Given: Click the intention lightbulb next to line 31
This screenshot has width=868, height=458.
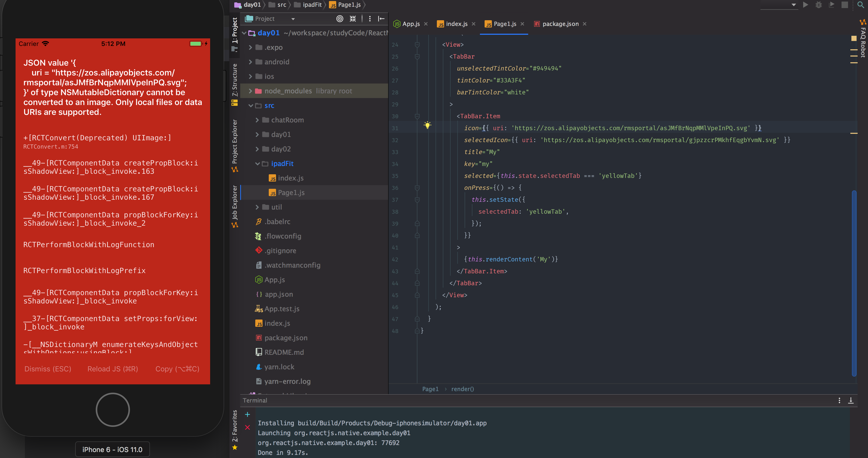Looking at the screenshot, I should click(x=427, y=125).
